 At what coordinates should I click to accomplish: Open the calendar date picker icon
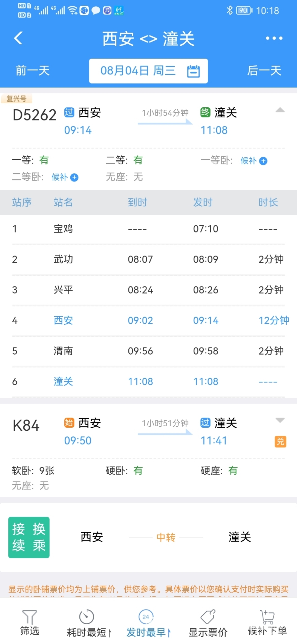tap(193, 71)
